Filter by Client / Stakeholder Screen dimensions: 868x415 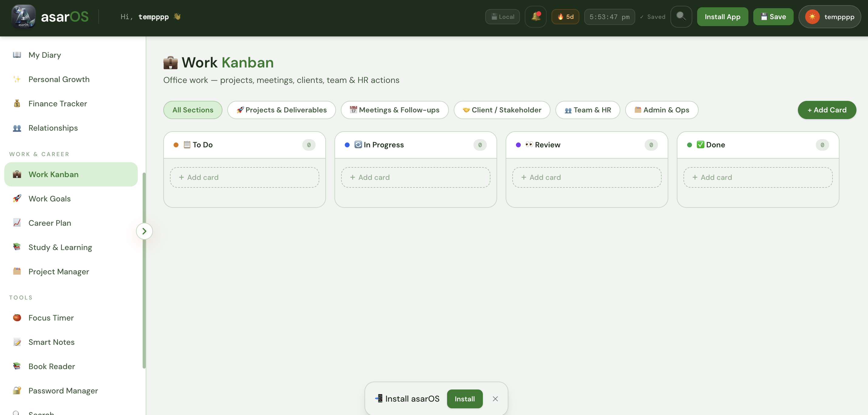point(502,110)
